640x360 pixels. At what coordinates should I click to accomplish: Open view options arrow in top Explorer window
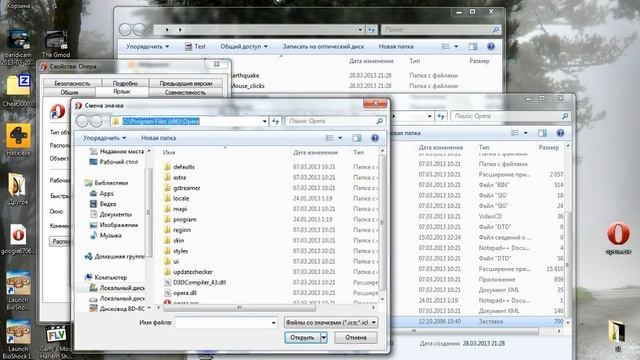(456, 47)
